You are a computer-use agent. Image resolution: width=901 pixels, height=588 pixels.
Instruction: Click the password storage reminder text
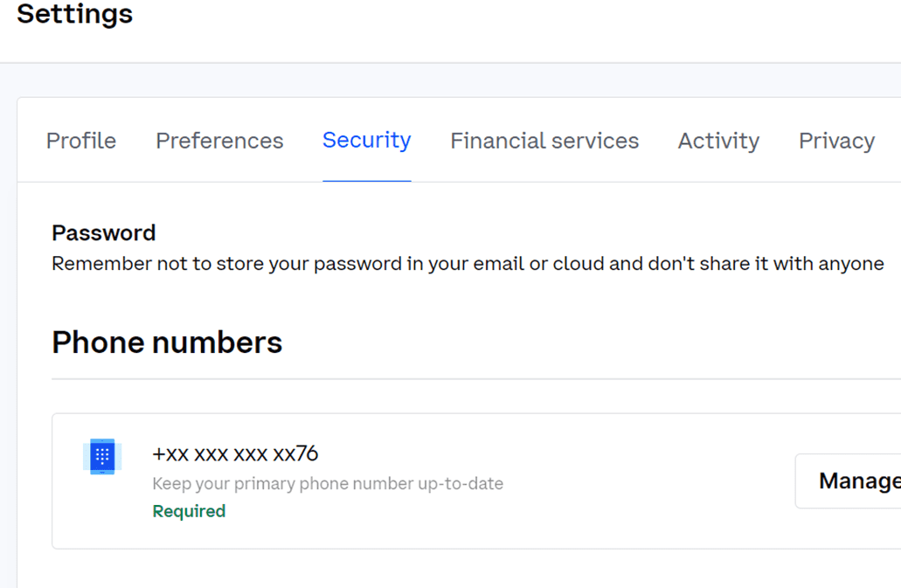(x=468, y=263)
